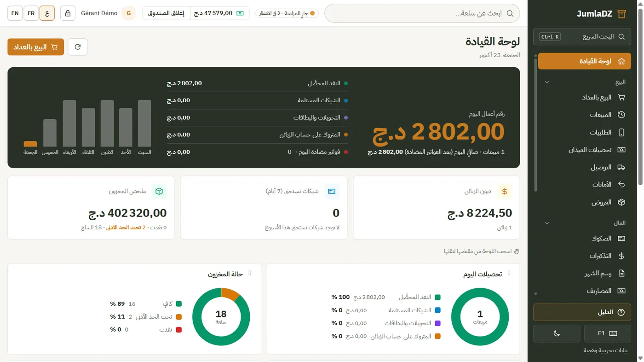Screen dimensions: 644x362
Task: Click the cube icon on ملخص المخزون card
Action: (159, 192)
